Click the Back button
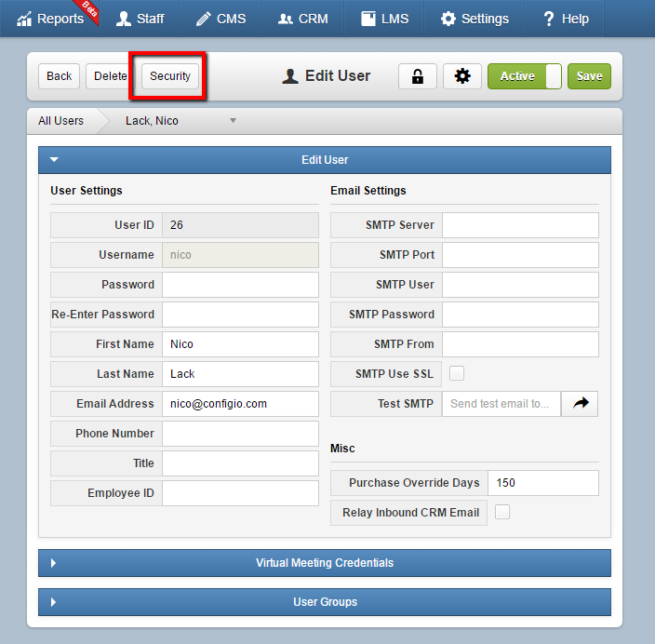The width and height of the screenshot is (655, 644). click(x=59, y=76)
